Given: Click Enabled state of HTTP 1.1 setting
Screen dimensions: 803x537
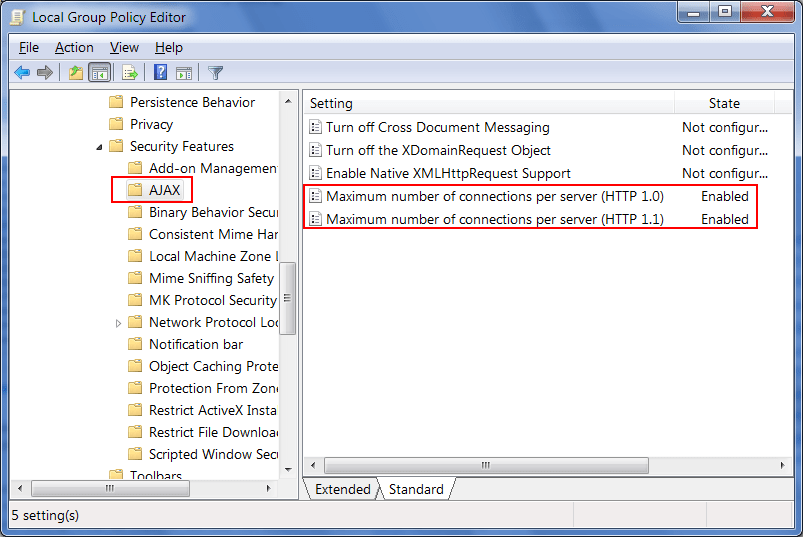Looking at the screenshot, I should [x=725, y=219].
